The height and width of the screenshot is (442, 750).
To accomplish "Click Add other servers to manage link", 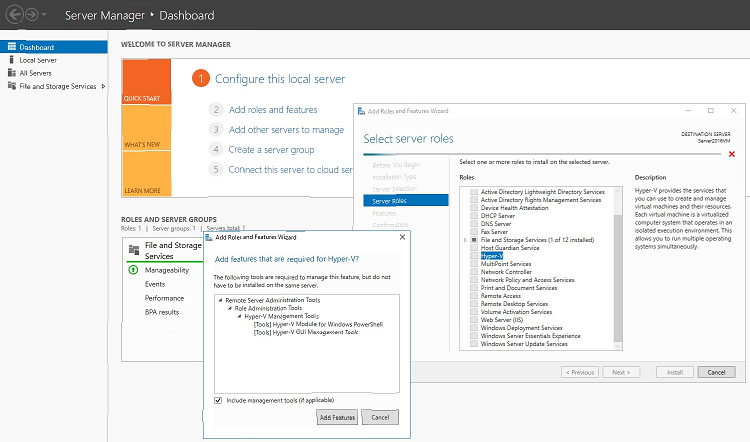I will (286, 130).
